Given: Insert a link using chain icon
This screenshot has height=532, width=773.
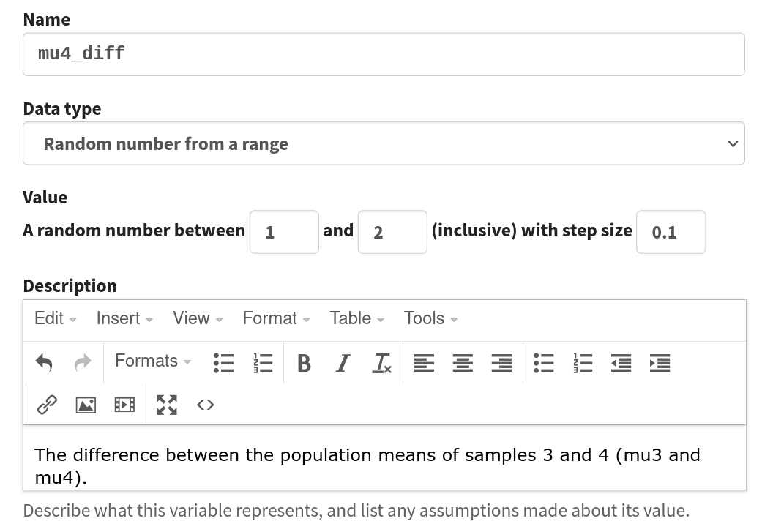Looking at the screenshot, I should tap(48, 405).
